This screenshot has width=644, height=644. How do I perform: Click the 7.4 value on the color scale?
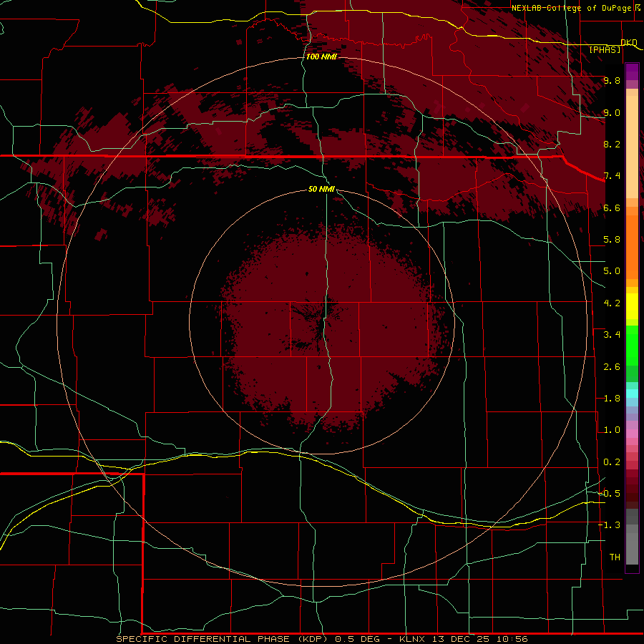[x=612, y=176]
